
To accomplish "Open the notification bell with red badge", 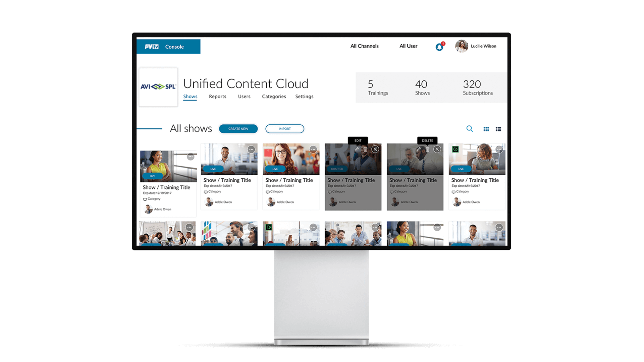I will (439, 47).
